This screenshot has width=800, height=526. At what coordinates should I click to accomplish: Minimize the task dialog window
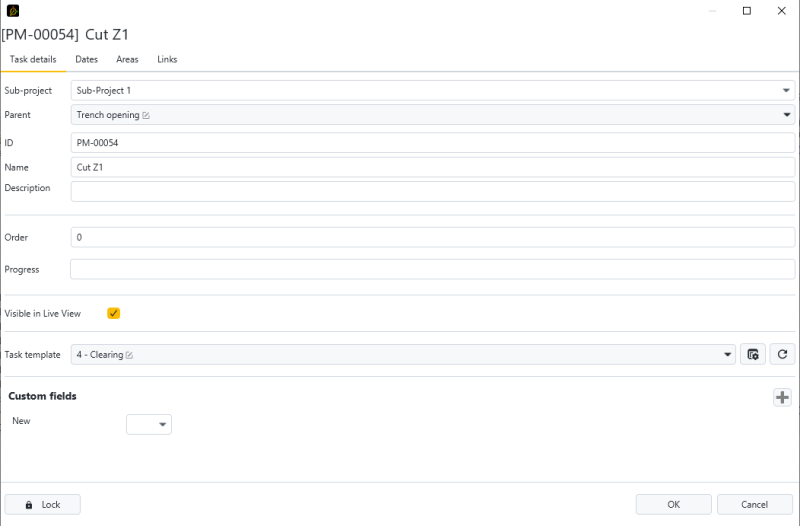point(711,11)
